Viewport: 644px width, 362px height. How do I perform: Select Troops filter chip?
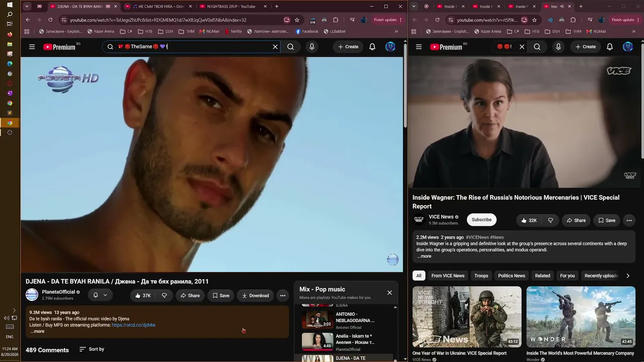(x=481, y=276)
